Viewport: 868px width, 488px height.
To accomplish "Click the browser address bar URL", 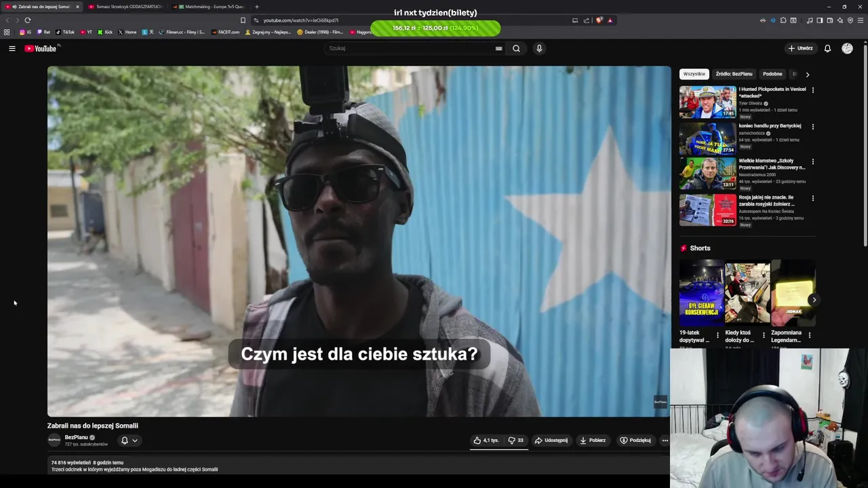I will pyautogui.click(x=300, y=20).
